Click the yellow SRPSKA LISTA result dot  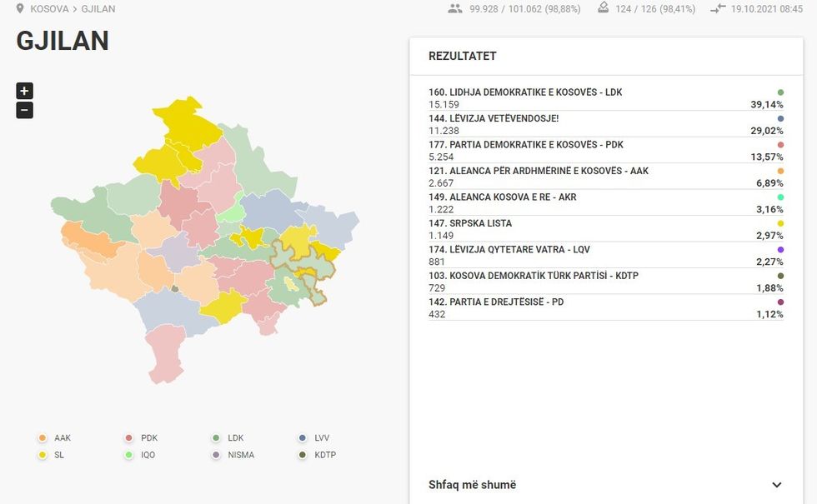pos(779,223)
